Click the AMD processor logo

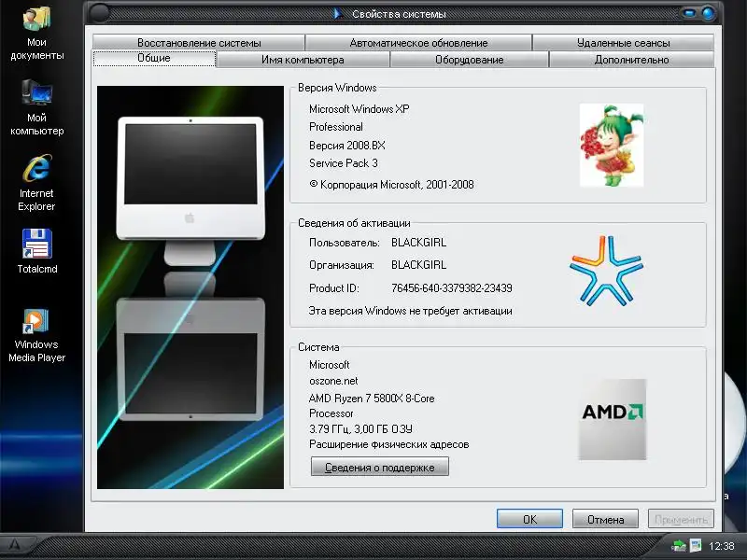[613, 419]
